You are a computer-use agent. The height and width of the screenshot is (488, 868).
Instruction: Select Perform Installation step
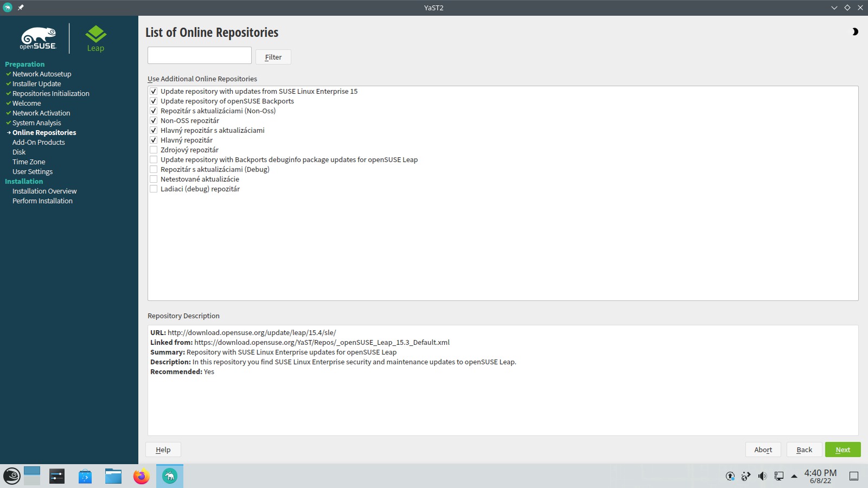[x=42, y=201]
